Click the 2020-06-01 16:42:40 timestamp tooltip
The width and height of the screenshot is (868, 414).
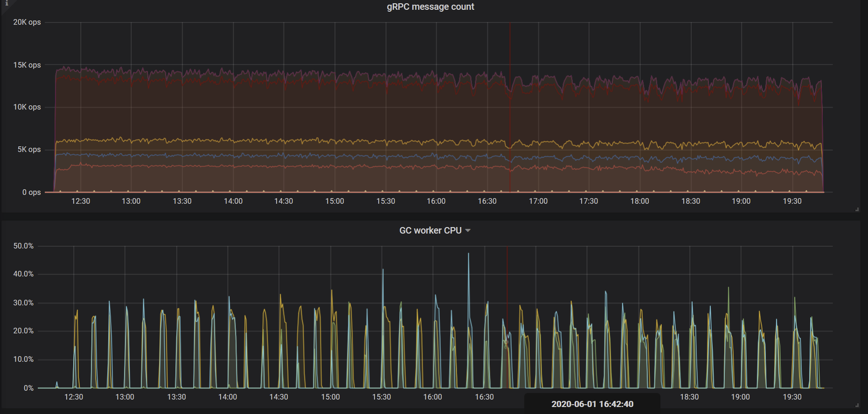tap(592, 404)
